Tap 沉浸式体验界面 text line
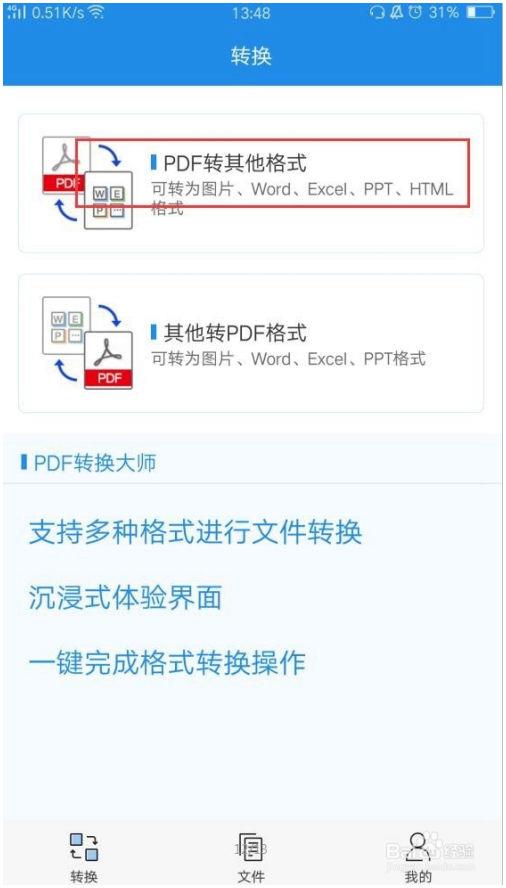The width and height of the screenshot is (506, 888). (x=125, y=597)
